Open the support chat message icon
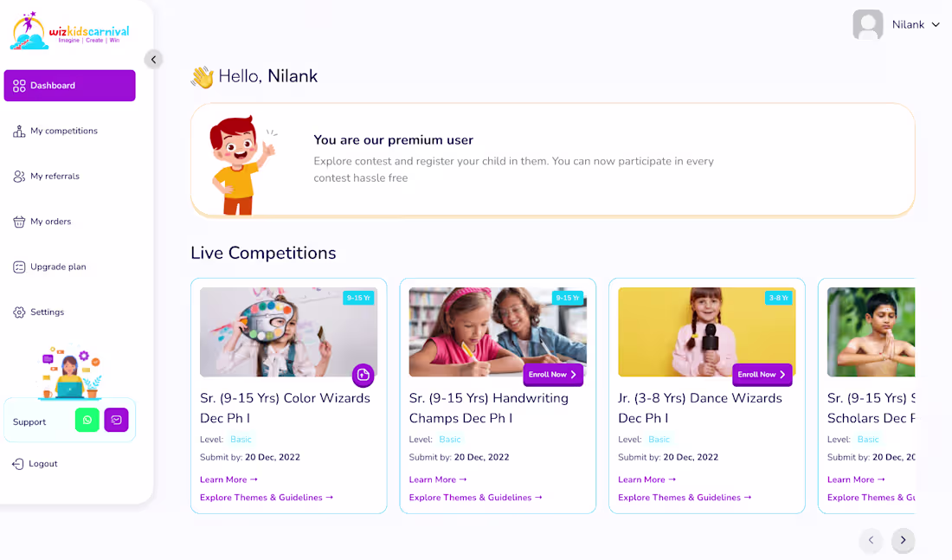This screenshot has width=952, height=560. click(116, 420)
